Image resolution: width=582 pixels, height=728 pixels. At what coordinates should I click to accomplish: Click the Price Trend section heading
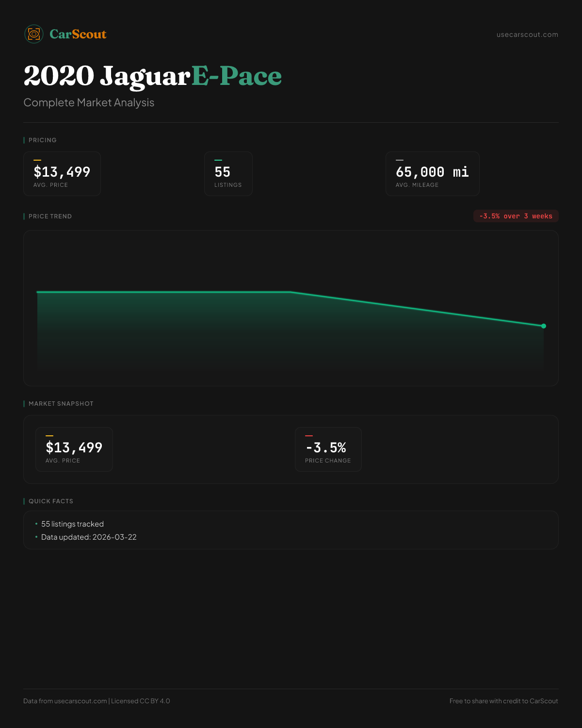point(50,216)
